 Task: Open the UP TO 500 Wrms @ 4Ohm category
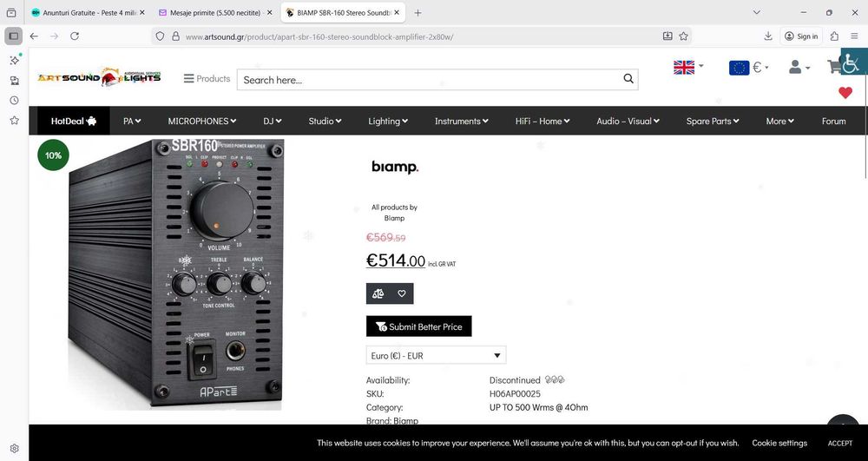click(539, 407)
